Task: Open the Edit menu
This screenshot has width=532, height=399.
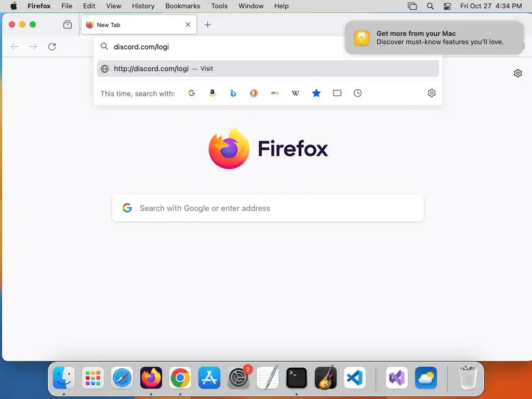Action: coord(89,6)
